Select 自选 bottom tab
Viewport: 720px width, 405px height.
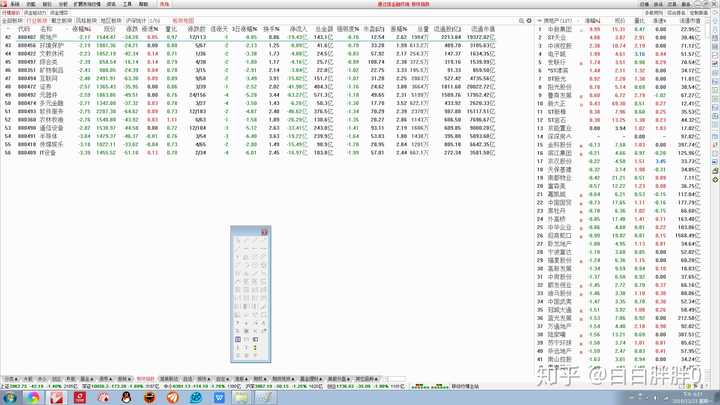(188, 379)
